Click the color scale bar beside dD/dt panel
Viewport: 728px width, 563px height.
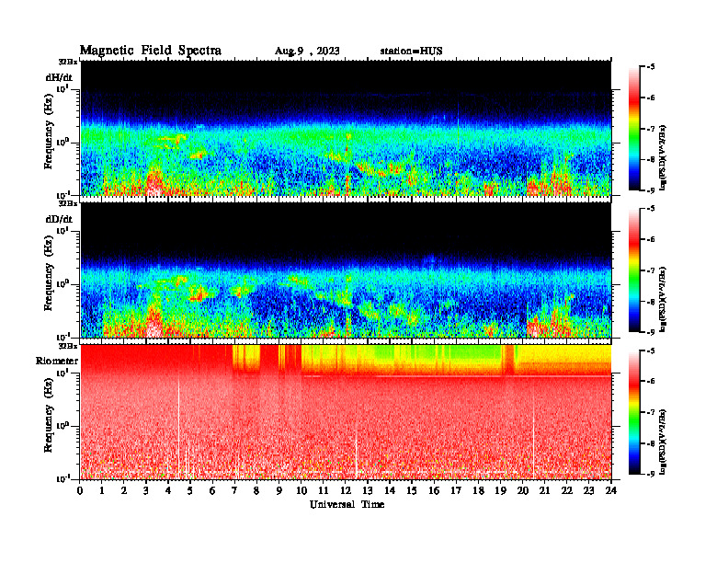pos(634,270)
